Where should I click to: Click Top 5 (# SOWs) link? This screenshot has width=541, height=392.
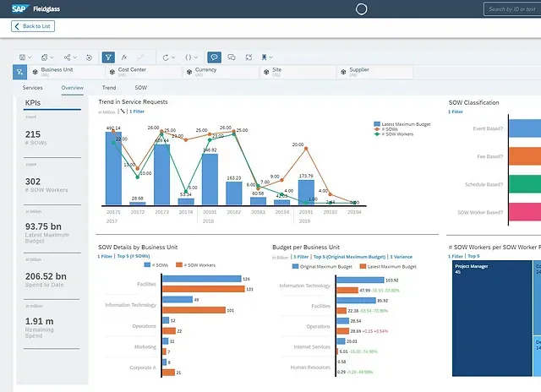134,256
